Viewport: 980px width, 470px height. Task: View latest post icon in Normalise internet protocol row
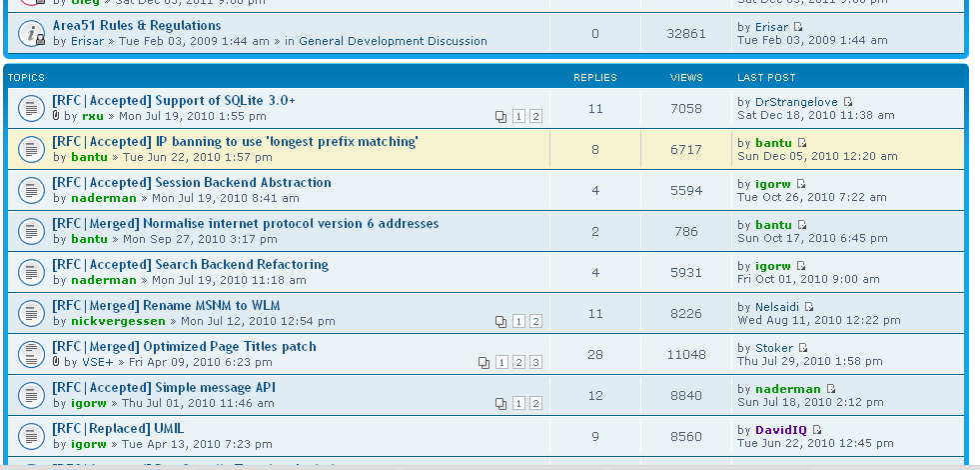point(802,225)
